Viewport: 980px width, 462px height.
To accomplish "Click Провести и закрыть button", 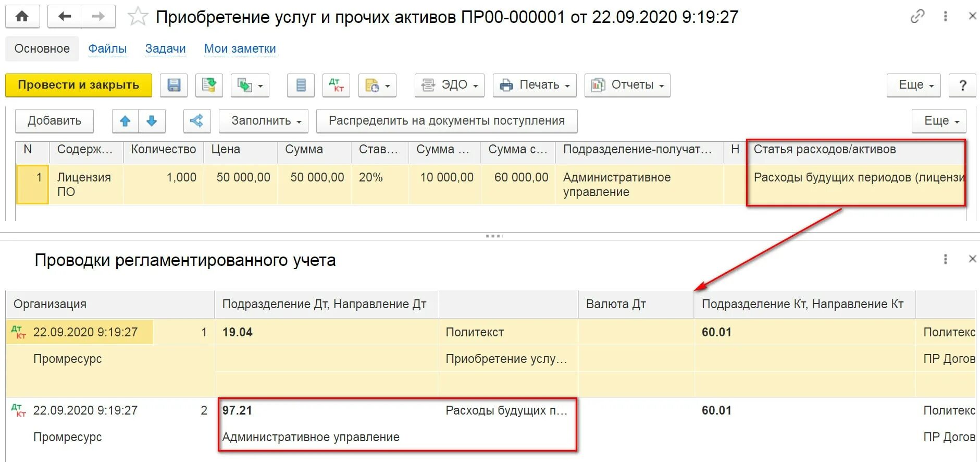I will coord(79,85).
